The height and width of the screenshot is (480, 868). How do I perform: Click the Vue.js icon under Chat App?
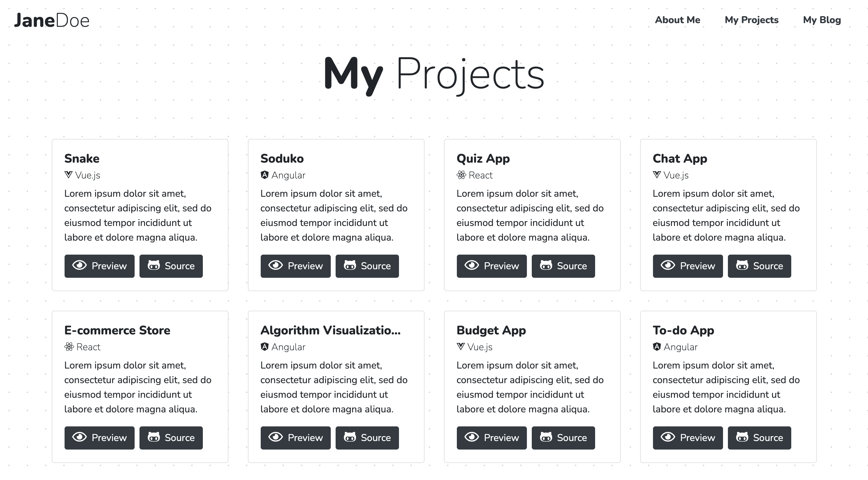[x=657, y=175]
